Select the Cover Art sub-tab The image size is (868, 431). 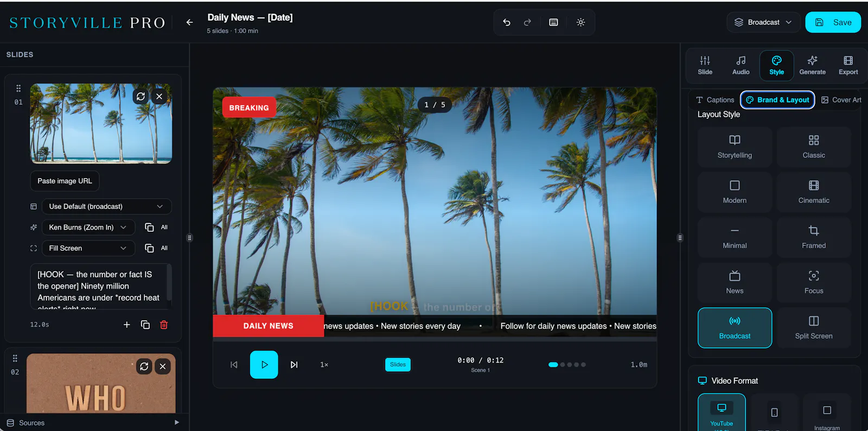click(x=841, y=100)
